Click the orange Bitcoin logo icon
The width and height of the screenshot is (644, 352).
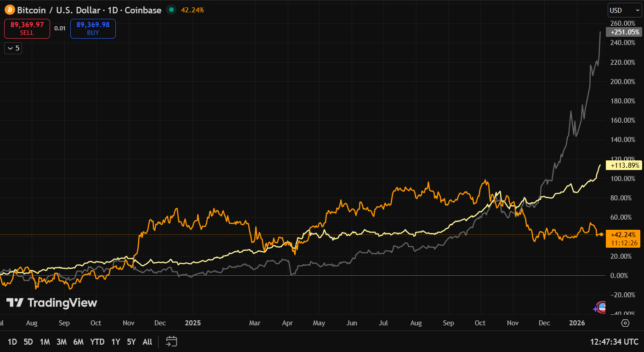tap(10, 10)
